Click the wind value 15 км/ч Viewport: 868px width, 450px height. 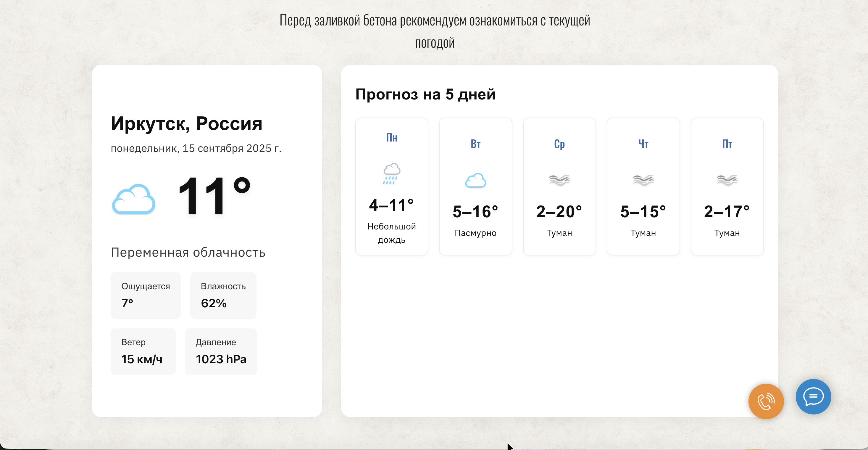click(142, 359)
